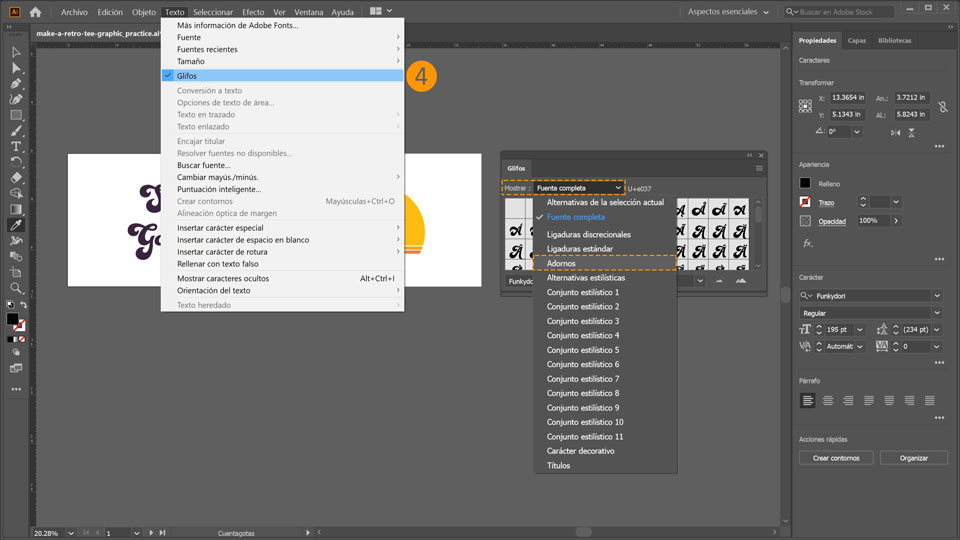Select the Eraser tool
This screenshot has width=960, height=540.
(x=16, y=178)
